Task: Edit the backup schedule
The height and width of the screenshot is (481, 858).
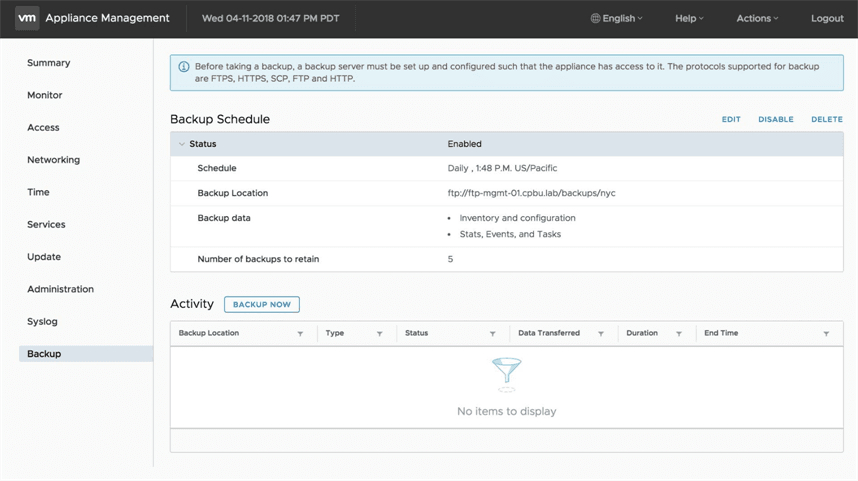Action: click(731, 120)
